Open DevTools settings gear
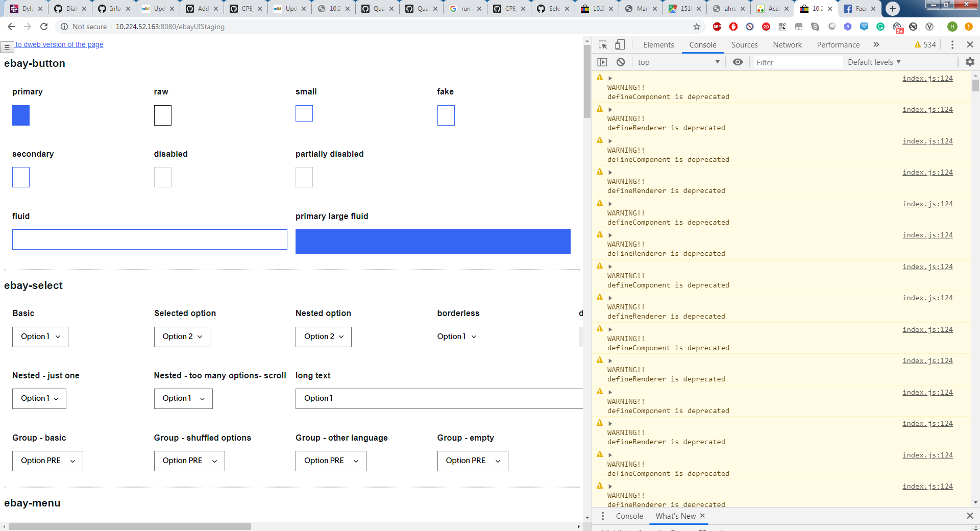 969,62
